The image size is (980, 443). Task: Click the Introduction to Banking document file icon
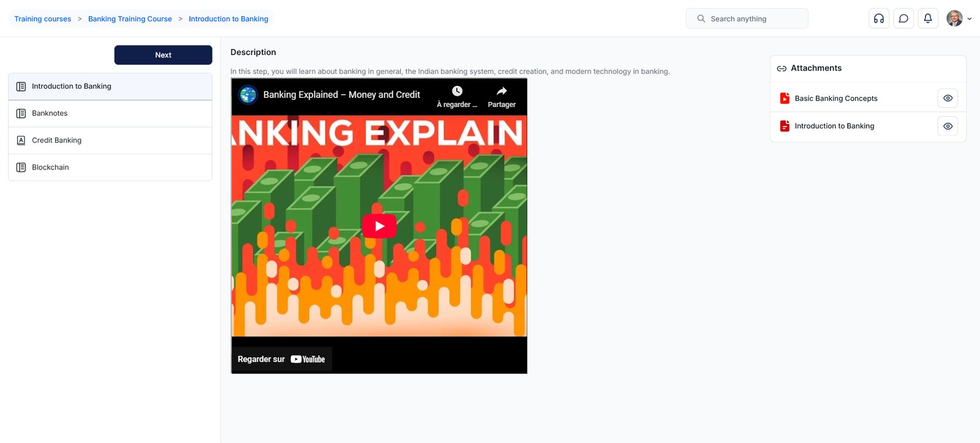[x=785, y=126]
